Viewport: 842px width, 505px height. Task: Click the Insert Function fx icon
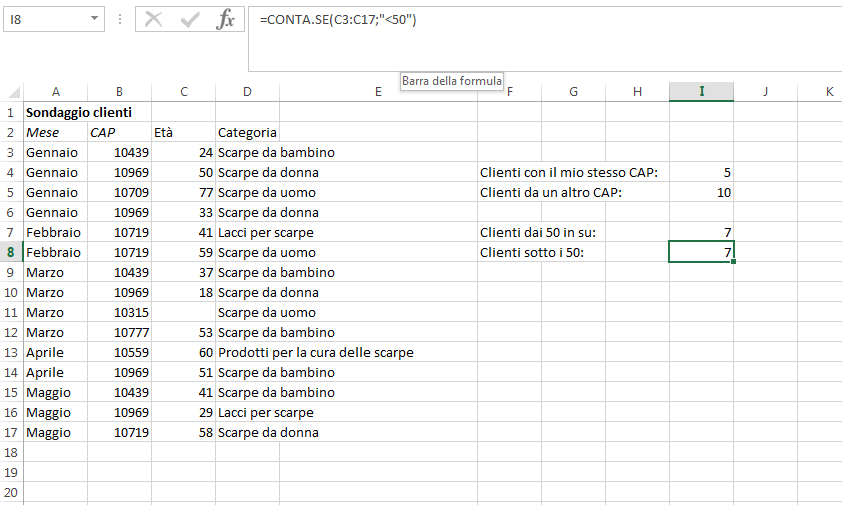coord(226,20)
